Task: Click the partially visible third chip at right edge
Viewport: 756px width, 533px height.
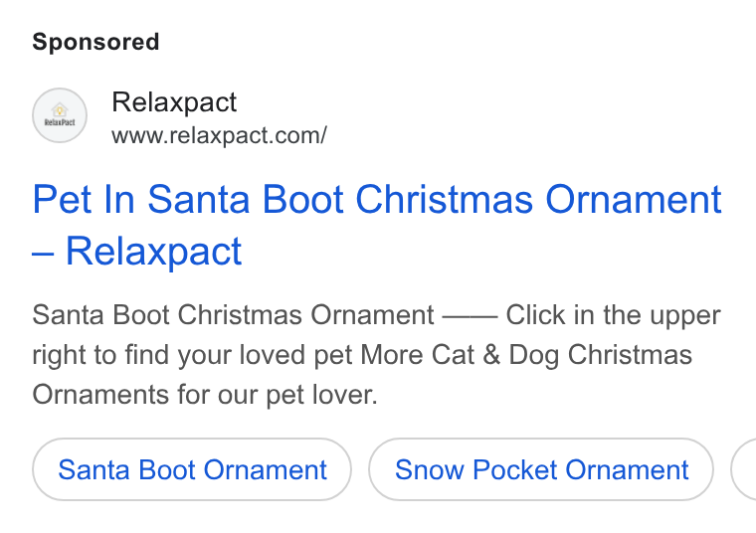Action: [x=744, y=469]
